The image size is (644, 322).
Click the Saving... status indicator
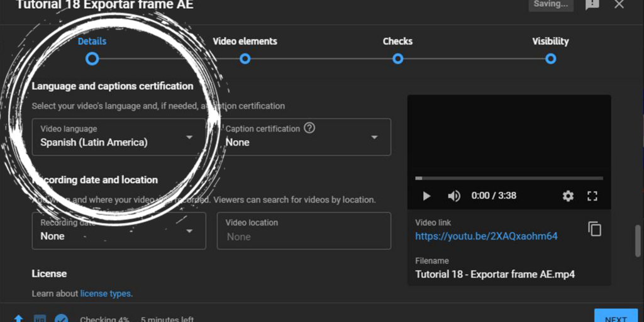pos(551,5)
